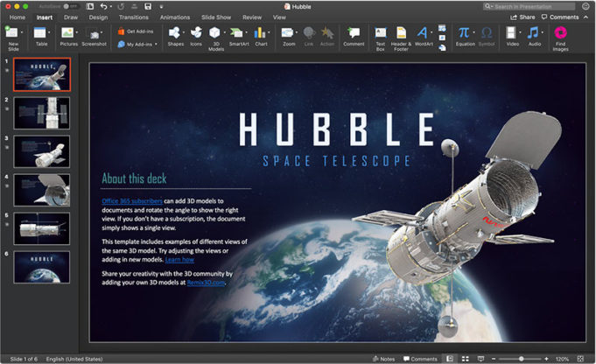Viewport: 596px width, 364px height.
Task: Toggle the AutoSave switch
Action: click(70, 6)
